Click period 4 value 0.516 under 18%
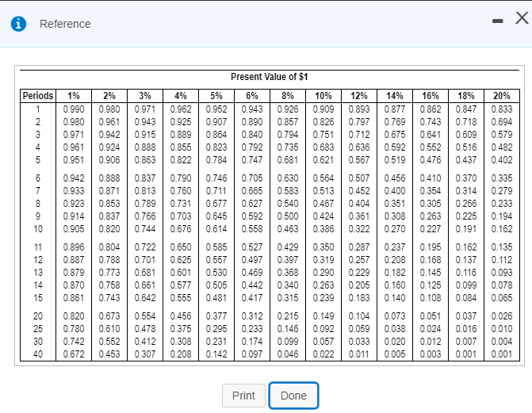 click(466, 147)
